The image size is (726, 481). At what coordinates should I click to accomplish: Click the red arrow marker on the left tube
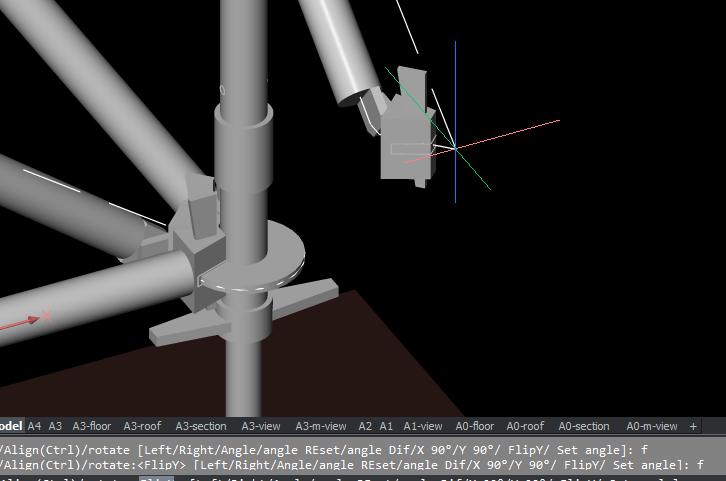[x=32, y=320]
